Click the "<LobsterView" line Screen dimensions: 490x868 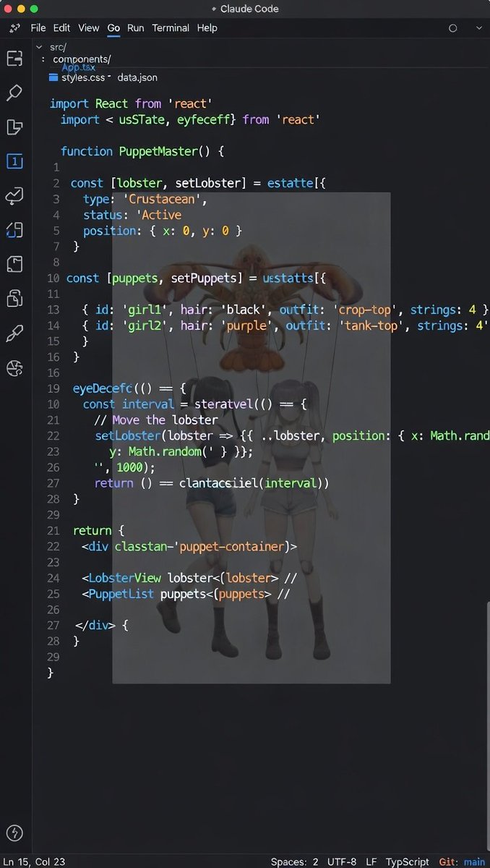(x=189, y=578)
